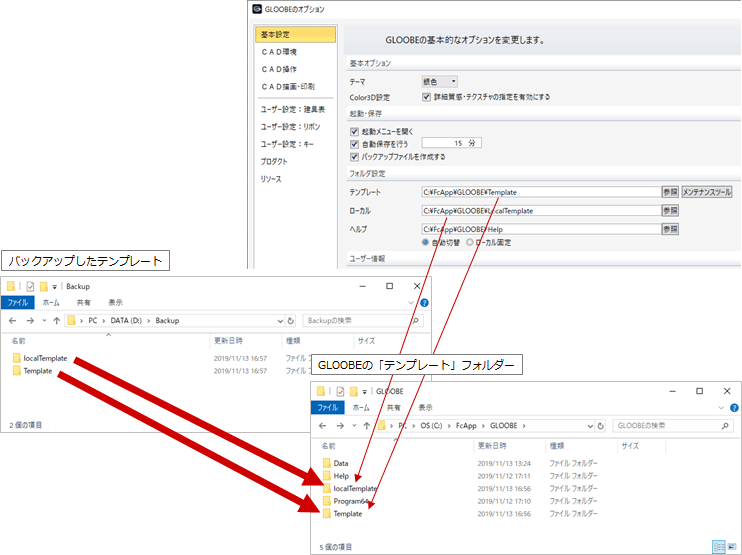This screenshot has width=742, height=555.
Task: Click the テンプレート folder path field
Action: coord(541,192)
